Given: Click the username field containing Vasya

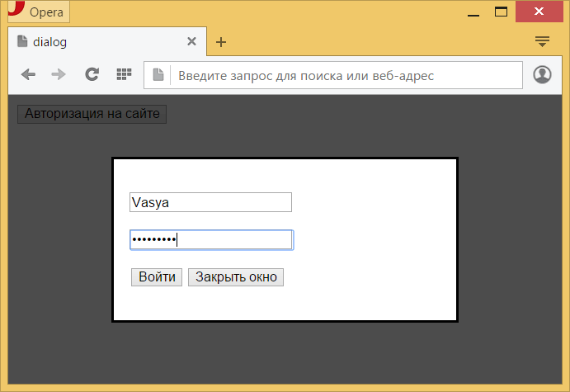Looking at the screenshot, I should [x=210, y=202].
